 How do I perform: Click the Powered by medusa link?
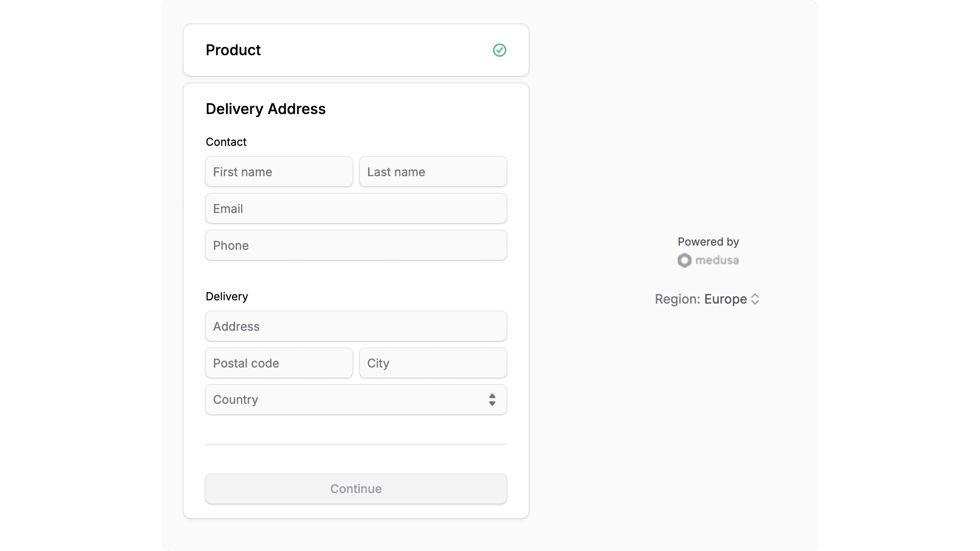point(708,251)
